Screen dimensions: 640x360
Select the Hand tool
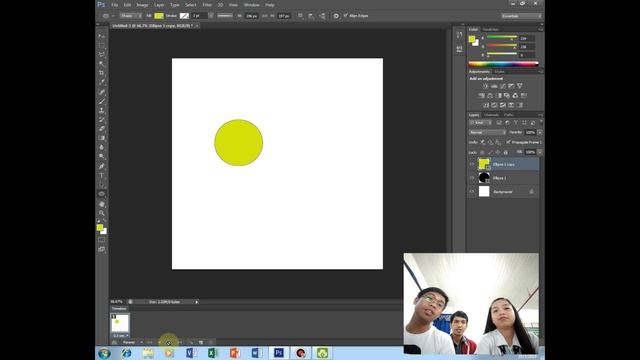coord(102,204)
